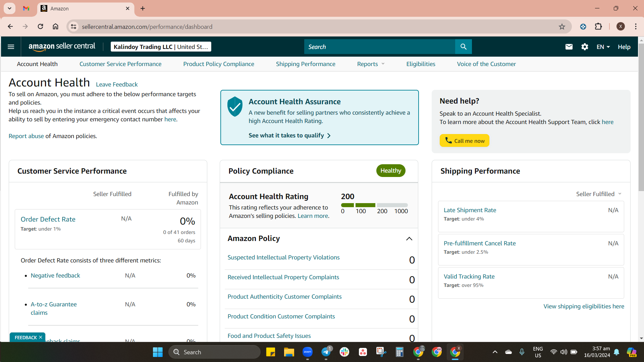The height and width of the screenshot is (362, 644).
Task: Open Sticky Notes from the taskbar
Action: (271, 352)
